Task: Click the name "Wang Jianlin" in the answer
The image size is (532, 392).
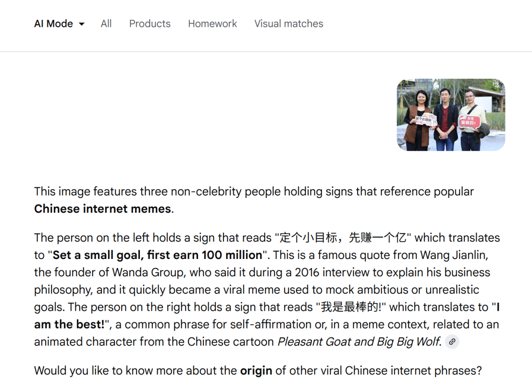Action: tap(454, 255)
